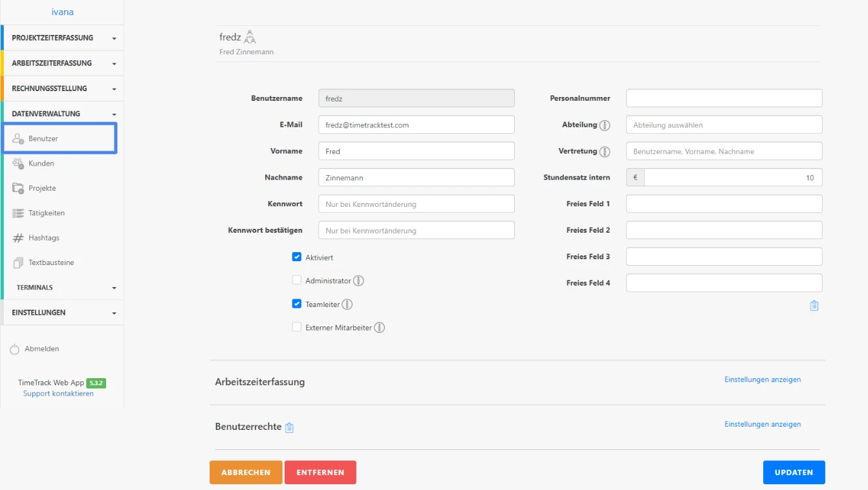The image size is (868, 490).
Task: Tick the Externer Mitarbeiter checkbox
Action: click(x=297, y=327)
